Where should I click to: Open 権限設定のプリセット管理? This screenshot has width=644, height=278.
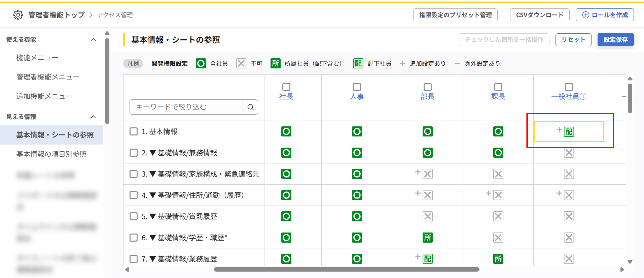(x=455, y=15)
